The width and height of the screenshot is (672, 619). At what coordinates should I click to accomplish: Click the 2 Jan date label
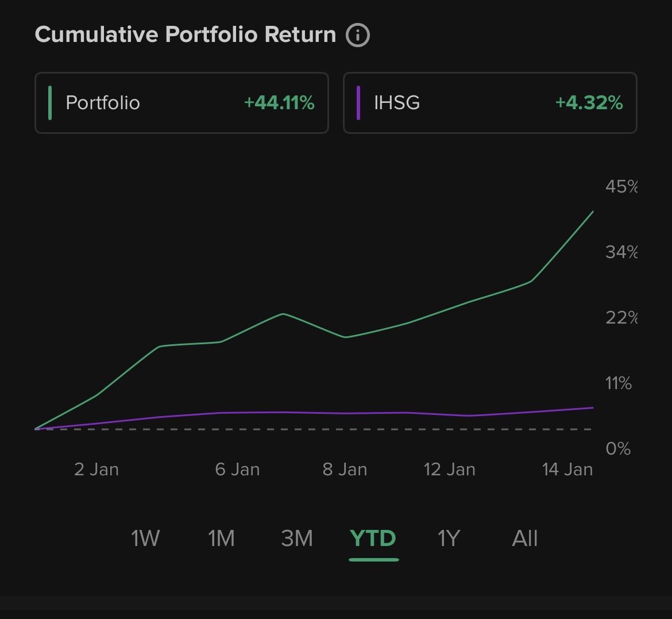(96, 470)
